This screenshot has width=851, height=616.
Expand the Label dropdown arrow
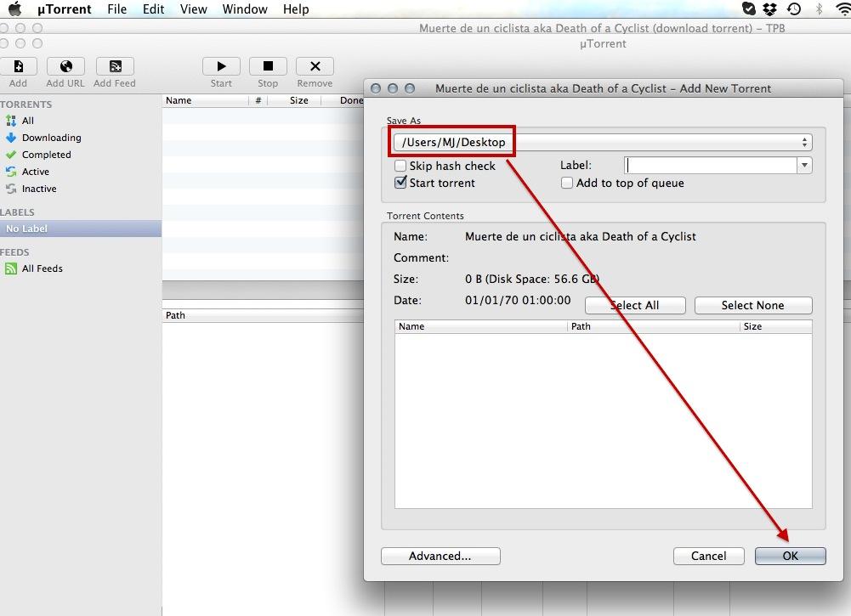[x=804, y=166]
